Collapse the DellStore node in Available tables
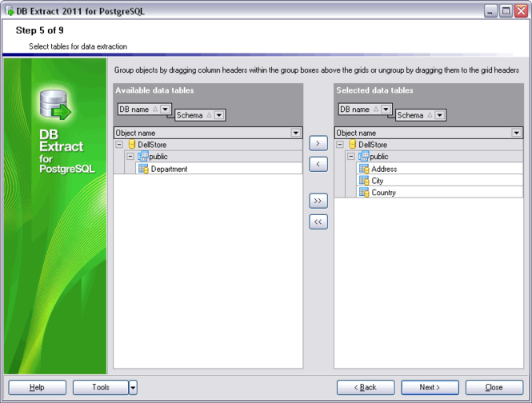The image size is (532, 403). tap(119, 145)
